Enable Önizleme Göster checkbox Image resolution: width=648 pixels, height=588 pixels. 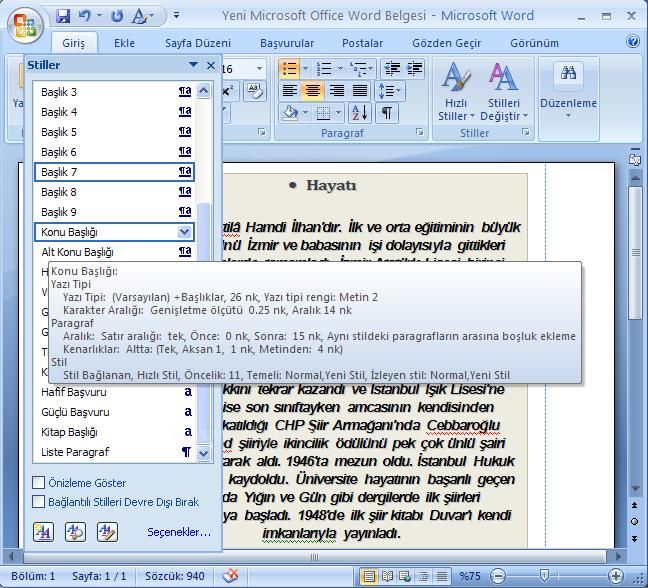[x=38, y=482]
